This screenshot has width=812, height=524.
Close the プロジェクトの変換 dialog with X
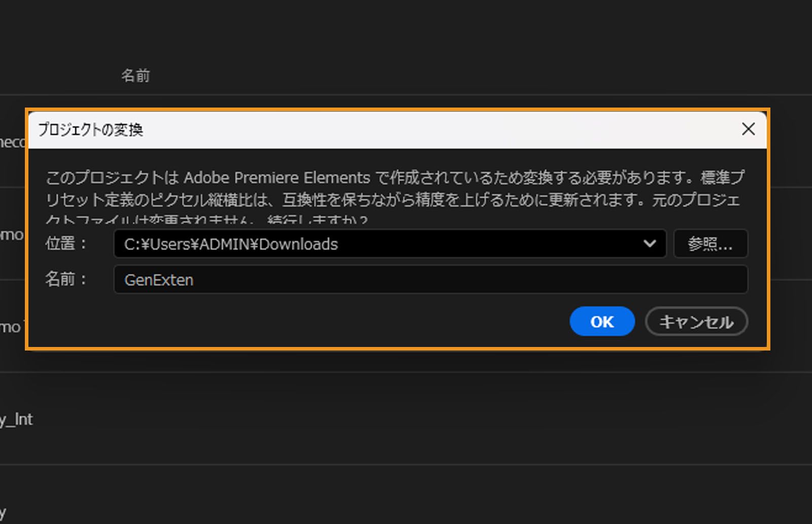pyautogui.click(x=749, y=129)
